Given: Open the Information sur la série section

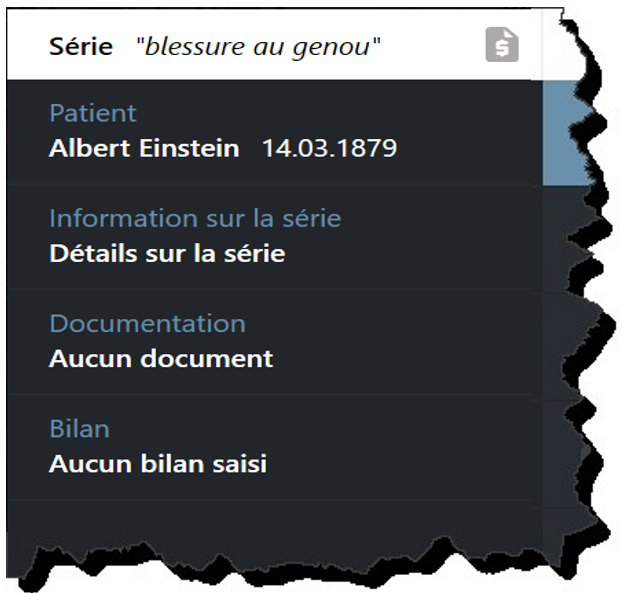Looking at the screenshot, I should [195, 218].
